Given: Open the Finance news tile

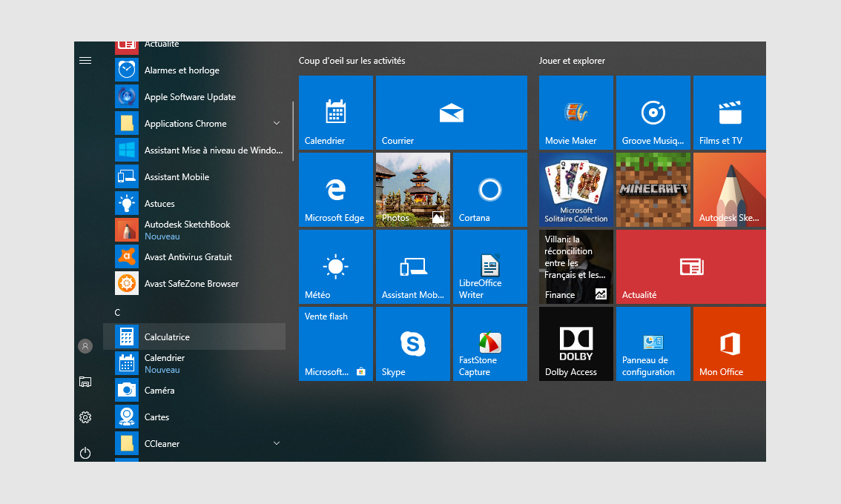Looking at the screenshot, I should [576, 267].
